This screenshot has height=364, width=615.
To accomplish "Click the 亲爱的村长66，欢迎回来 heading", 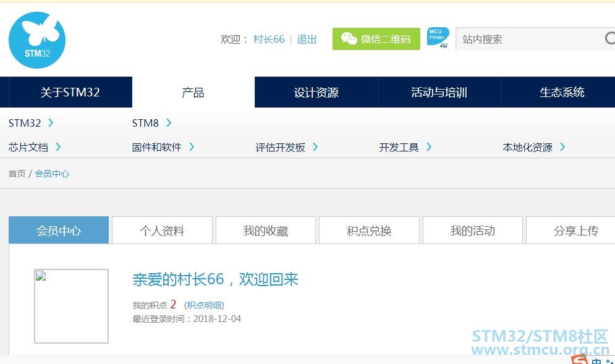I will 215,279.
